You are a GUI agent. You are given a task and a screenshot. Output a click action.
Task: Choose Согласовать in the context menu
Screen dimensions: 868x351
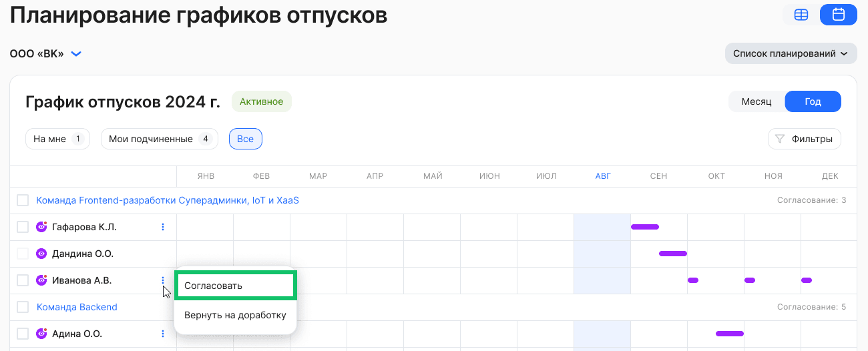point(234,286)
